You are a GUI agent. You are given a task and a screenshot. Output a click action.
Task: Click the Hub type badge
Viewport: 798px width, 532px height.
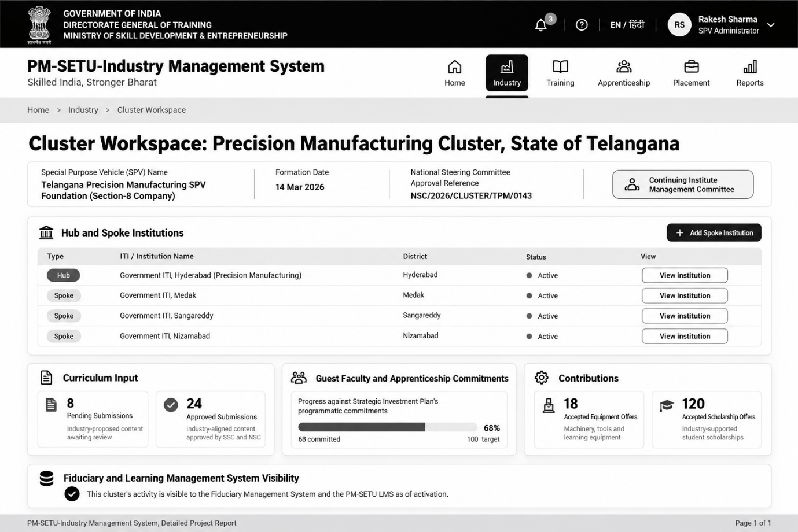(x=64, y=275)
